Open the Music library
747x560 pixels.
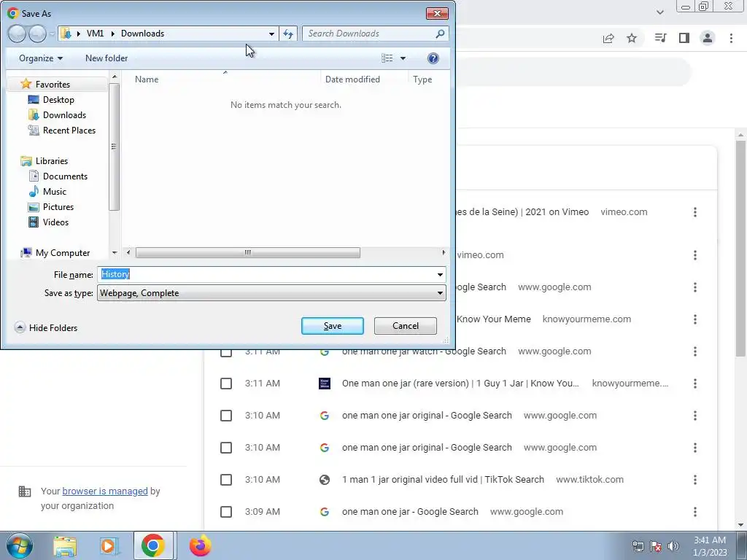coord(54,192)
